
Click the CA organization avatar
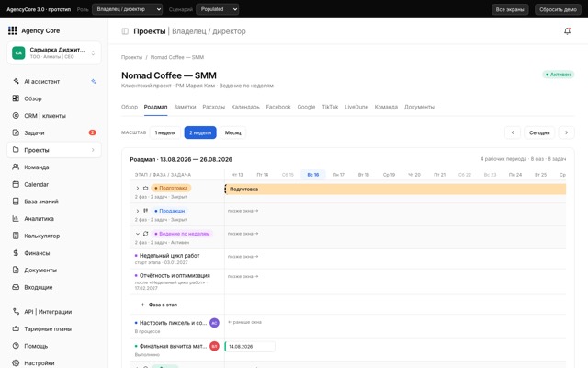point(18,52)
